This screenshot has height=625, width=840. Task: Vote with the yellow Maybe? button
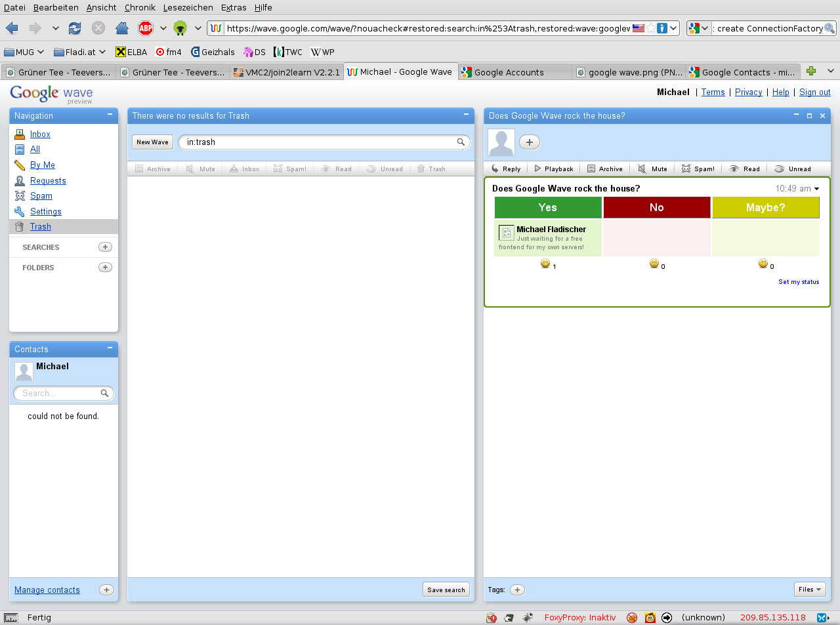coord(766,207)
